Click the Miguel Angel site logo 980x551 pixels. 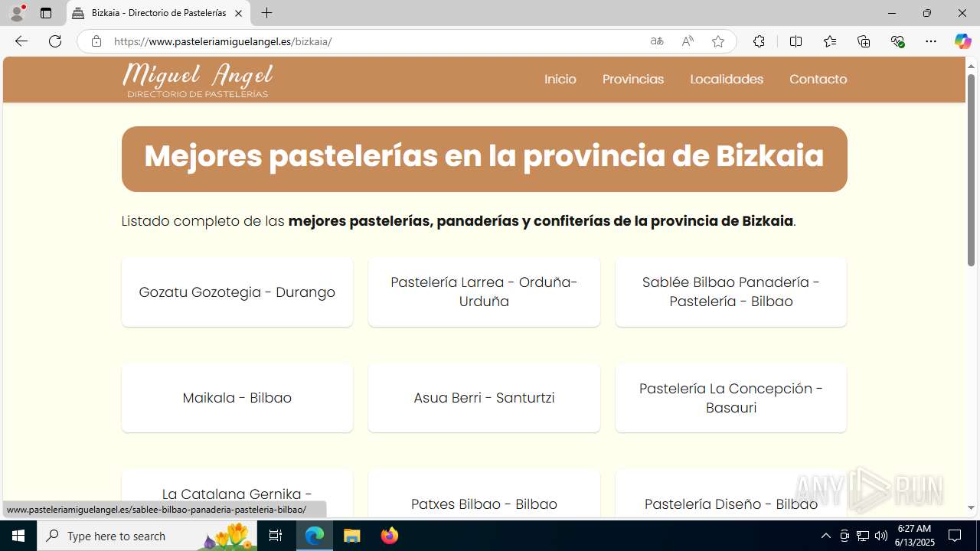(x=198, y=80)
